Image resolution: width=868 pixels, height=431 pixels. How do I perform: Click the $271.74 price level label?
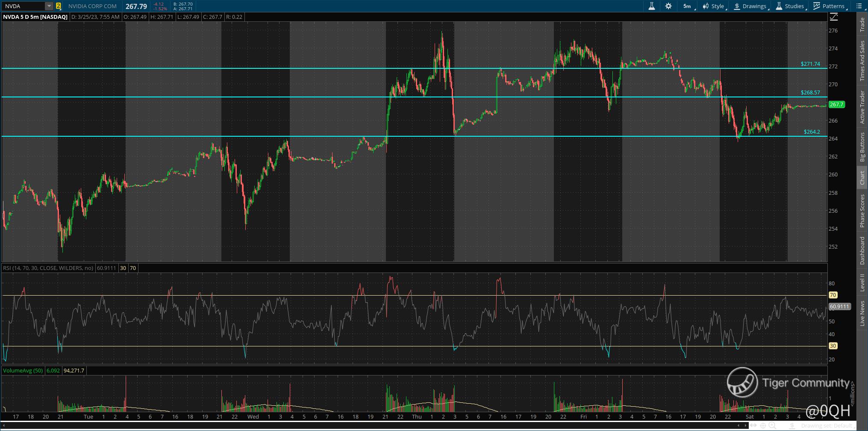(810, 64)
